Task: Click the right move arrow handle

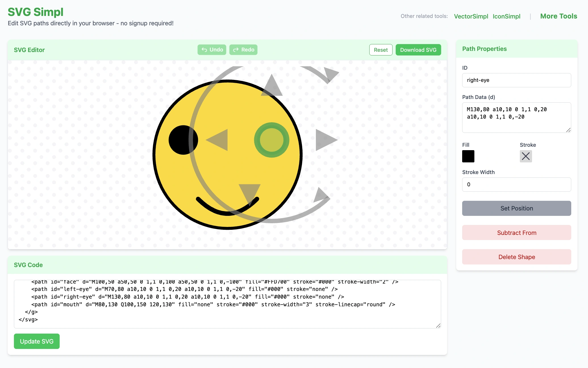Action: coord(325,140)
